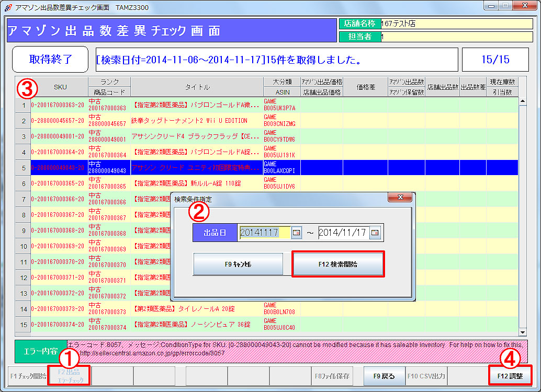
Task: Click the search result status message
Action: [x=277, y=59]
